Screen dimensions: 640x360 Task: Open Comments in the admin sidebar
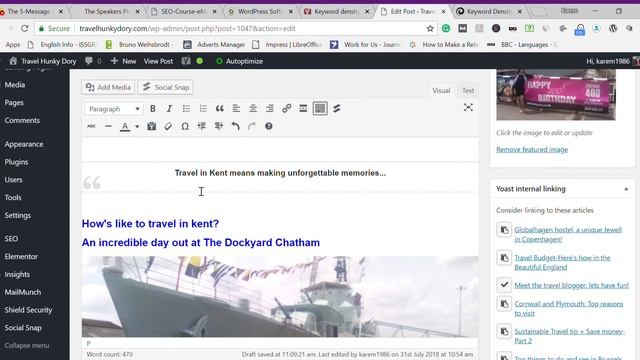tap(22, 120)
